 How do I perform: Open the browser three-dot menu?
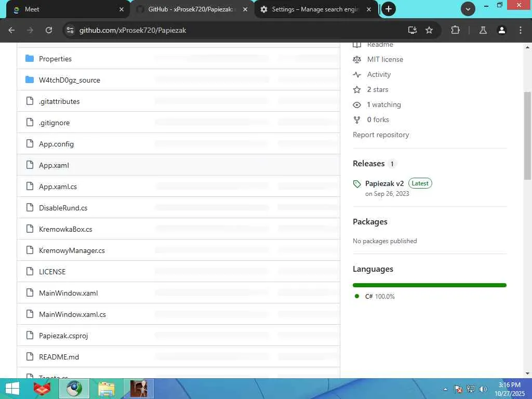coord(521,30)
